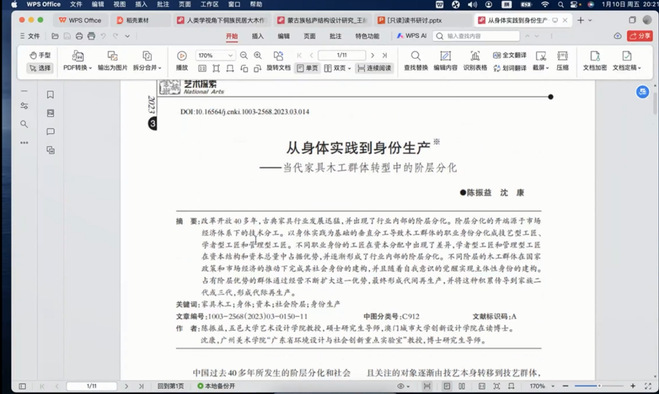Toggle 单页 single page view
This screenshot has width=659, height=394.
pos(307,68)
